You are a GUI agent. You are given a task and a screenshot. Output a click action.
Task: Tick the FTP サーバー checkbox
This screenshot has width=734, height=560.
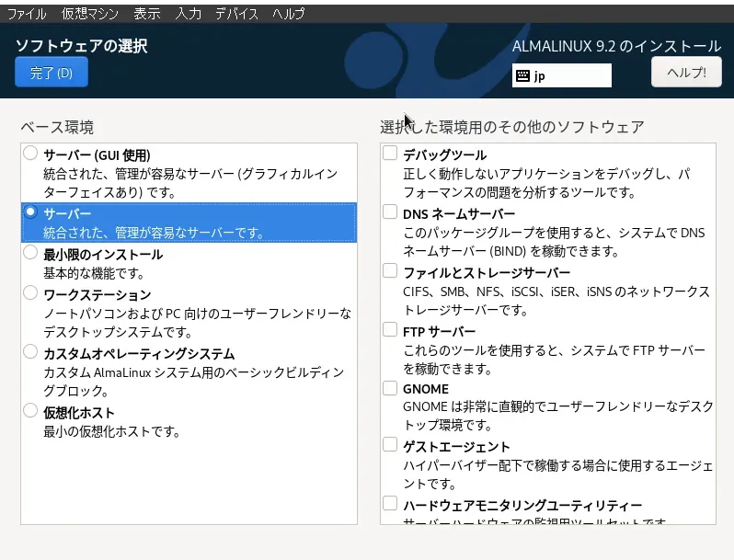coord(391,330)
